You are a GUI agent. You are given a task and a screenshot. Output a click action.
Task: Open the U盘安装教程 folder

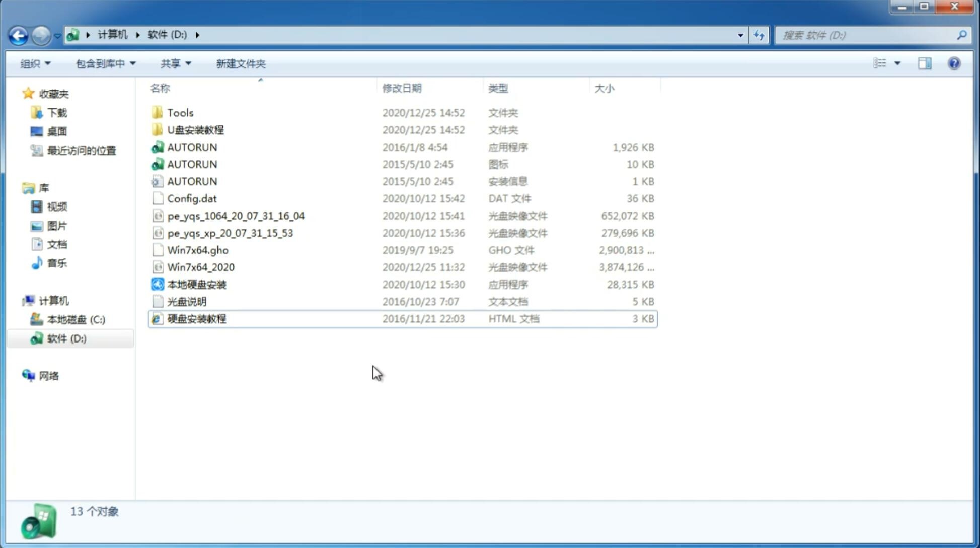coord(196,129)
